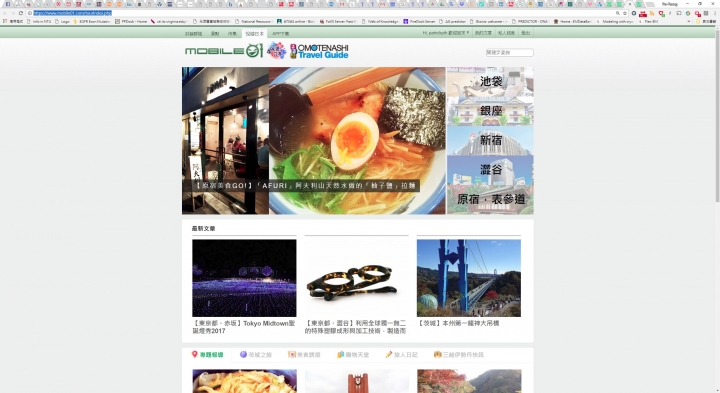This screenshot has width=720, height=393.
Task: Open the Tokyo Midtown illumination thumbnail
Action: 244,278
